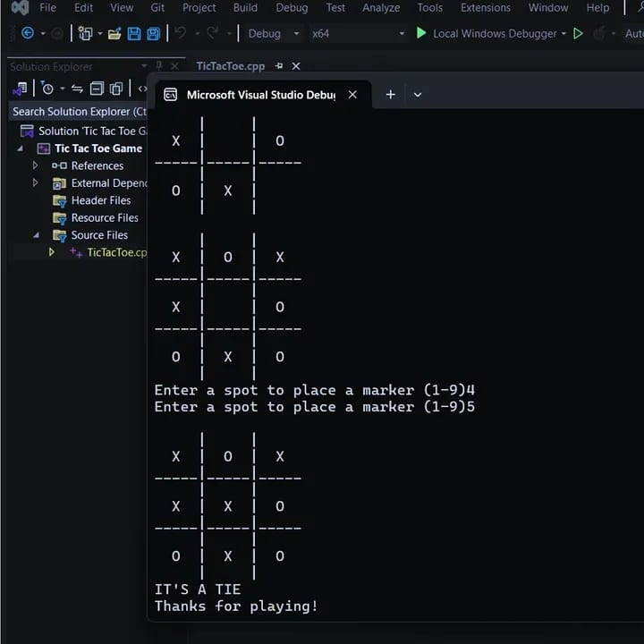
Task: Open the Test menu
Action: click(x=335, y=8)
